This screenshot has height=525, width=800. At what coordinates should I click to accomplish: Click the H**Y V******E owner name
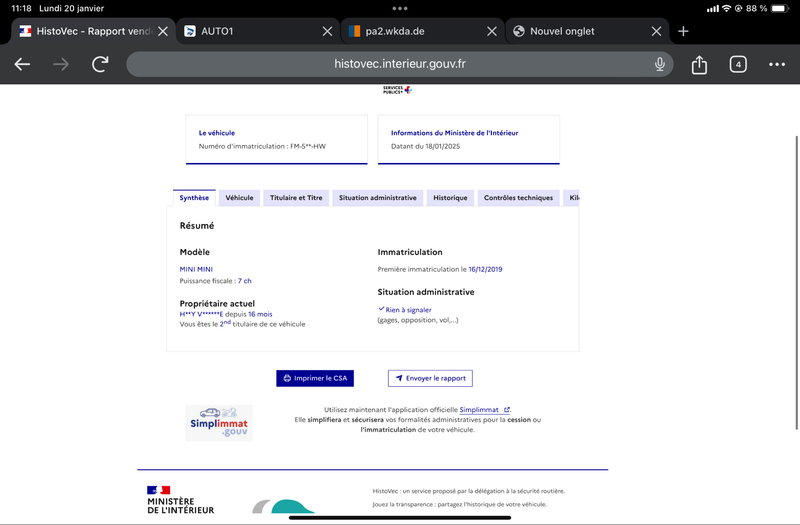[x=201, y=314]
